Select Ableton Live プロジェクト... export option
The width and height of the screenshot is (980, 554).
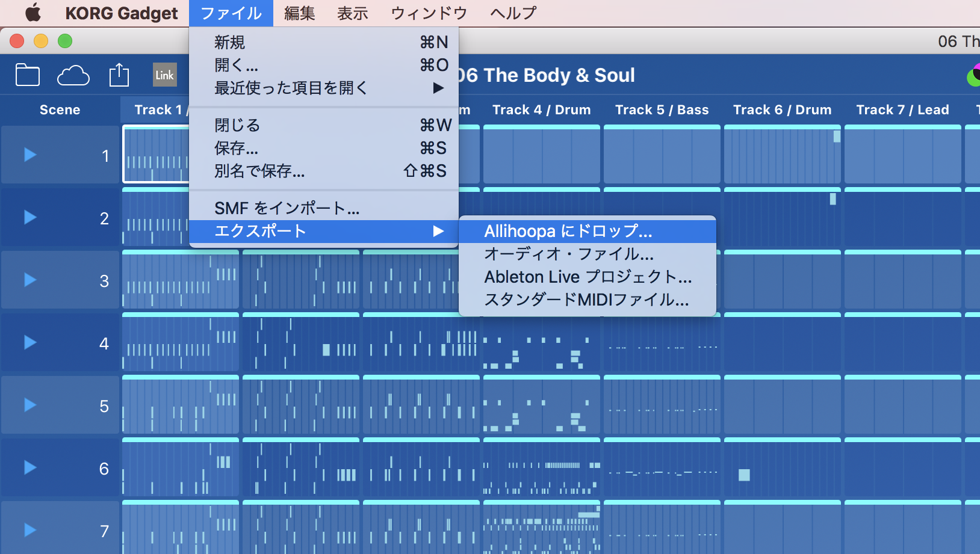pyautogui.click(x=588, y=277)
